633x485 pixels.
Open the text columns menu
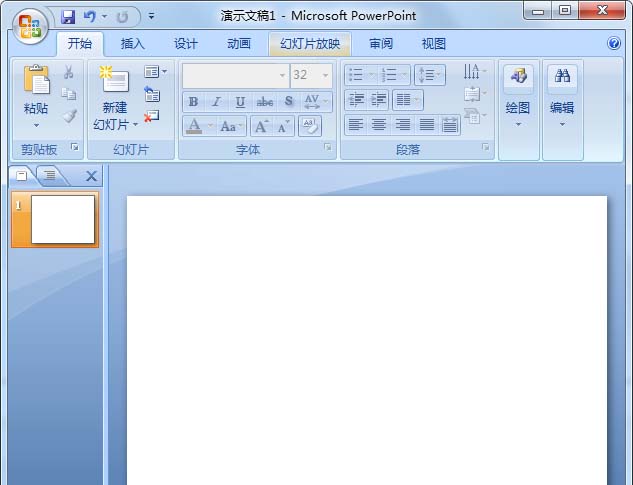[408, 99]
